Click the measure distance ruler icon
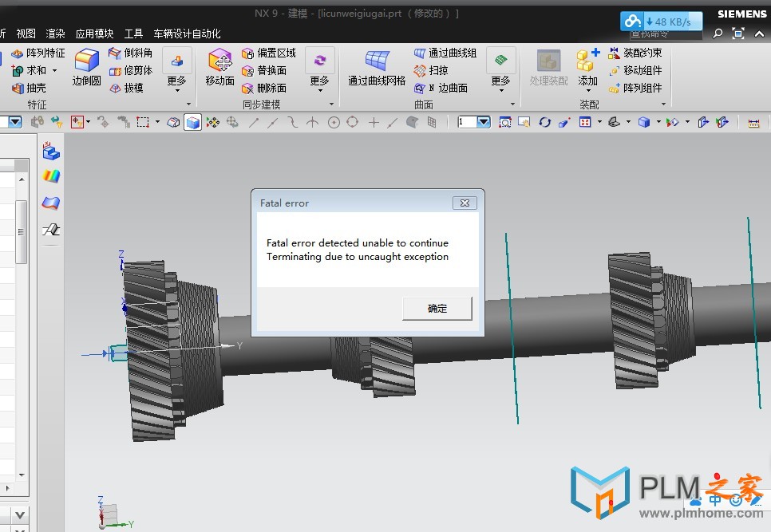The height and width of the screenshot is (532, 771). point(753,123)
